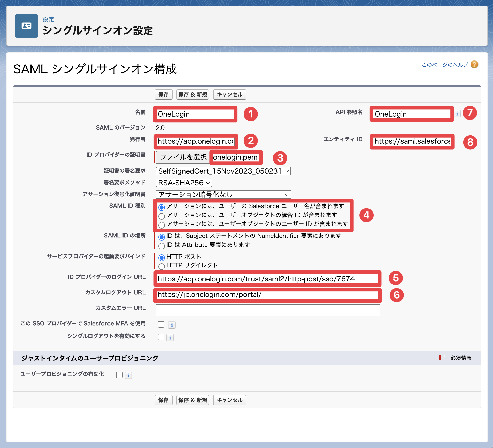
Task: Click SAML version value 2.0
Action: coord(160,128)
